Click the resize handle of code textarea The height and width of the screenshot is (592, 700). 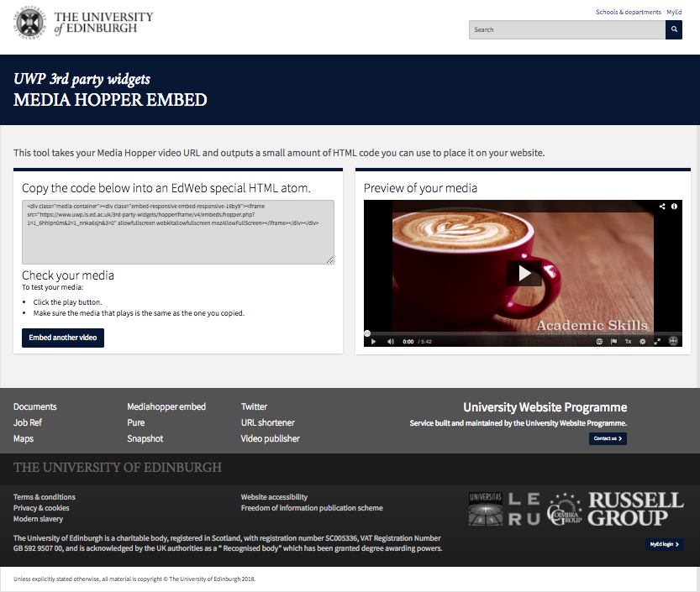(x=330, y=259)
